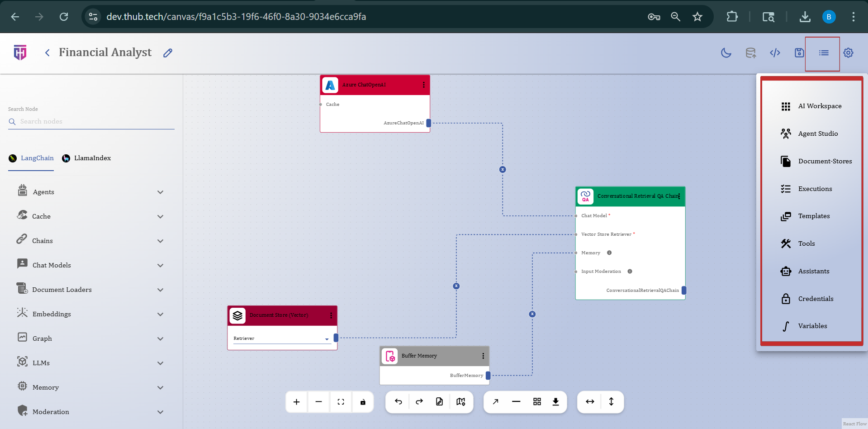Undo the last canvas action

[x=398, y=402]
